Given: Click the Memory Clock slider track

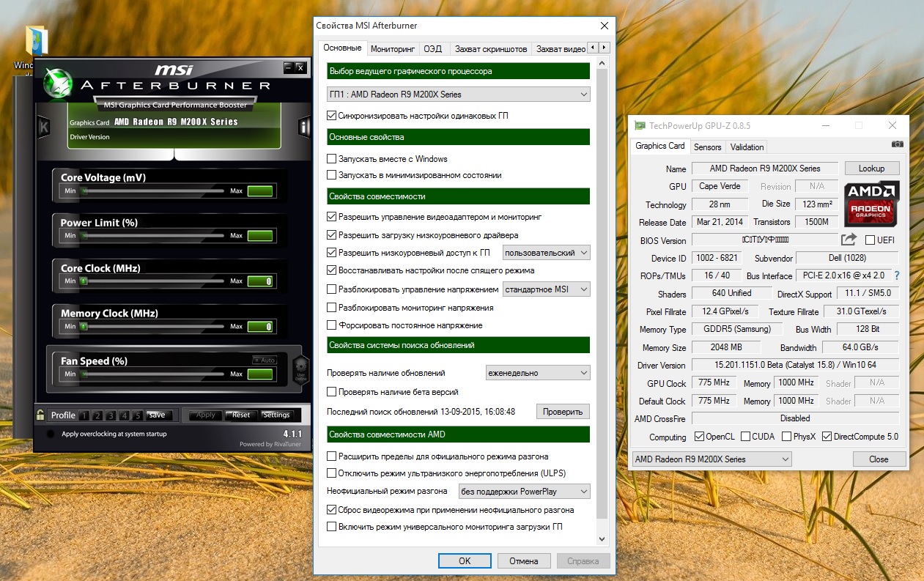Looking at the screenshot, I should [152, 326].
